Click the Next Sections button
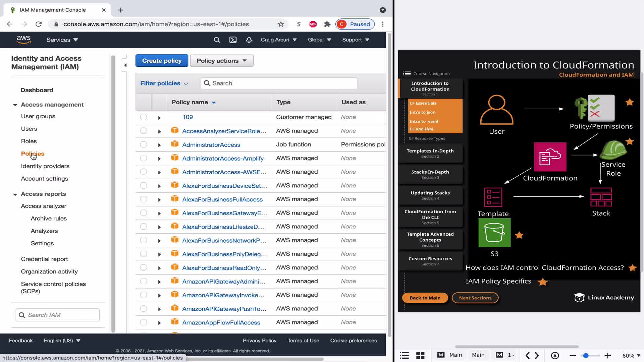 click(x=475, y=298)
